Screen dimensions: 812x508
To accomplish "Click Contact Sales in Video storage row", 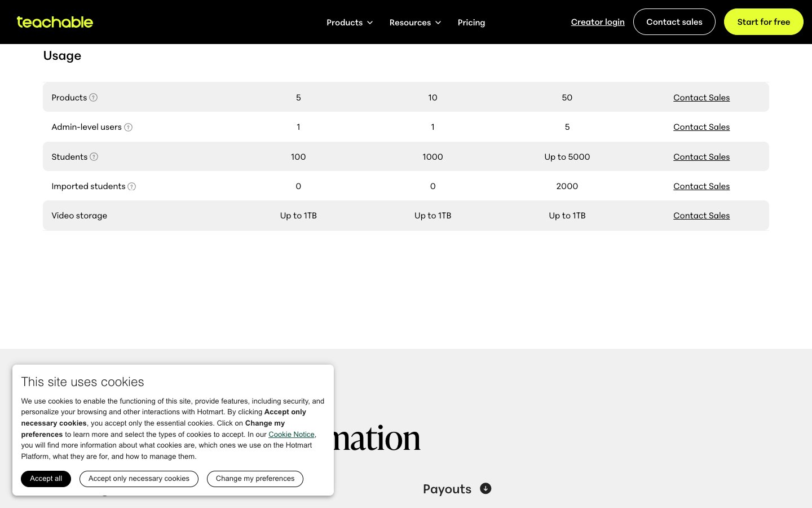I will [x=701, y=216].
